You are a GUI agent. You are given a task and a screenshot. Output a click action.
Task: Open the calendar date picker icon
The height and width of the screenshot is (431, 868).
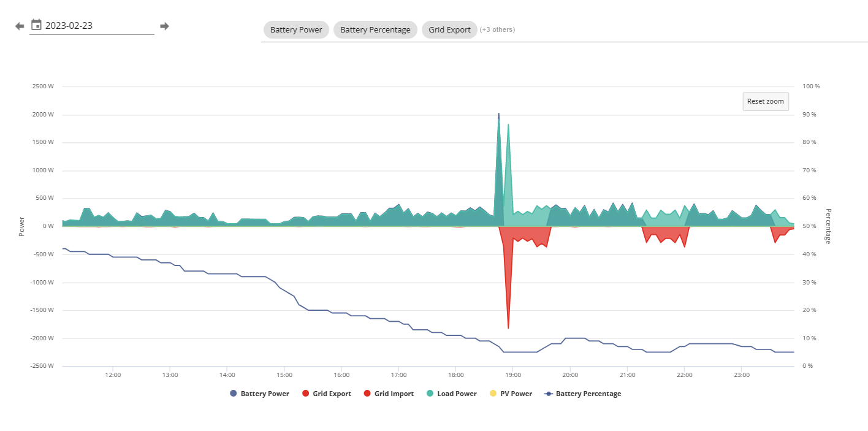pyautogui.click(x=36, y=25)
